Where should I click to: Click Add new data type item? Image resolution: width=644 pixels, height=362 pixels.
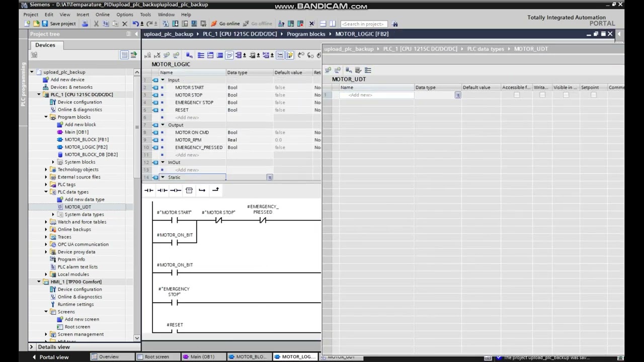tap(85, 200)
